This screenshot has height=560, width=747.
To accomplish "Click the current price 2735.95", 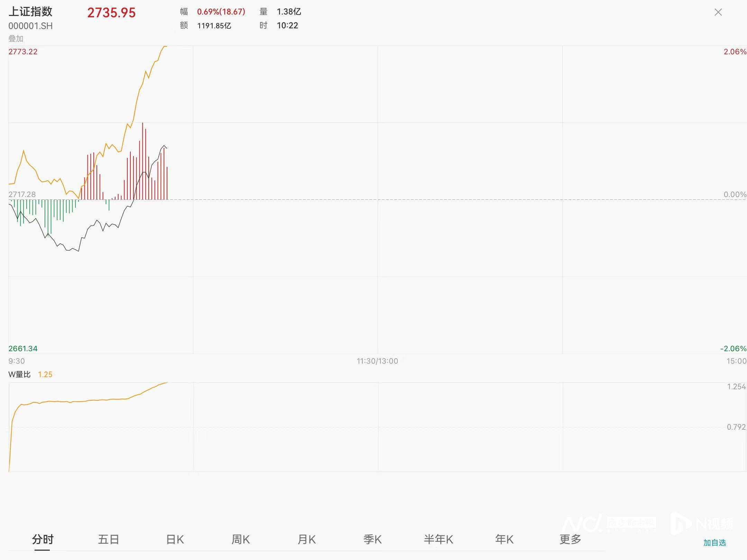I will pyautogui.click(x=111, y=13).
